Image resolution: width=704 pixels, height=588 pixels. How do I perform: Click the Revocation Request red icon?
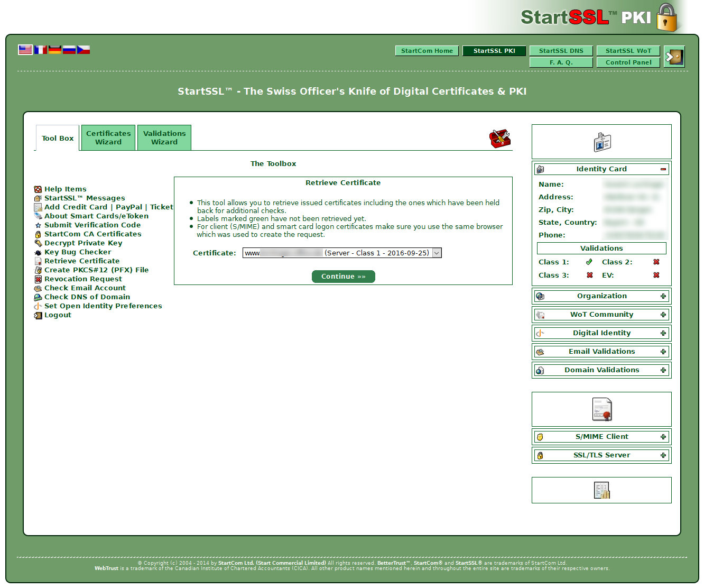coord(38,279)
